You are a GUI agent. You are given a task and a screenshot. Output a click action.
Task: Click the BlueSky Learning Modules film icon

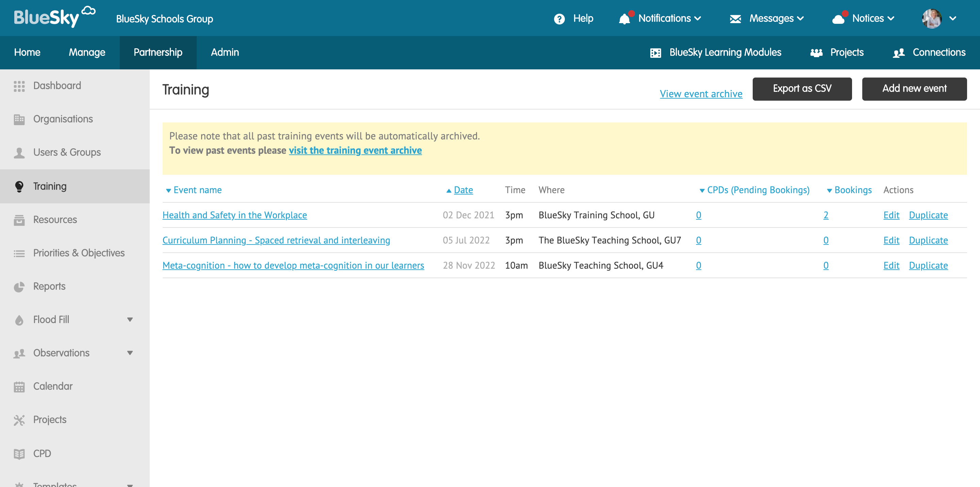point(655,53)
